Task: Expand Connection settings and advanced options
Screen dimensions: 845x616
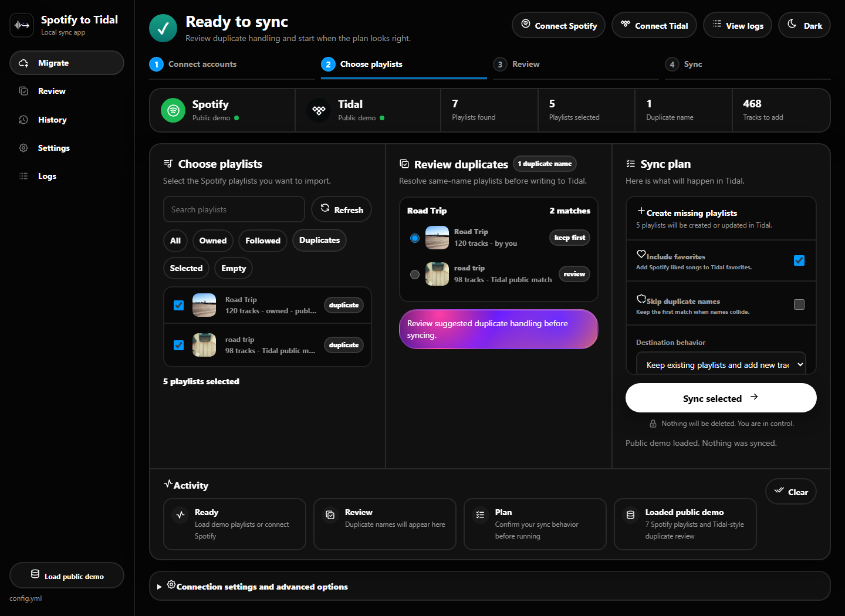Action: [x=490, y=586]
